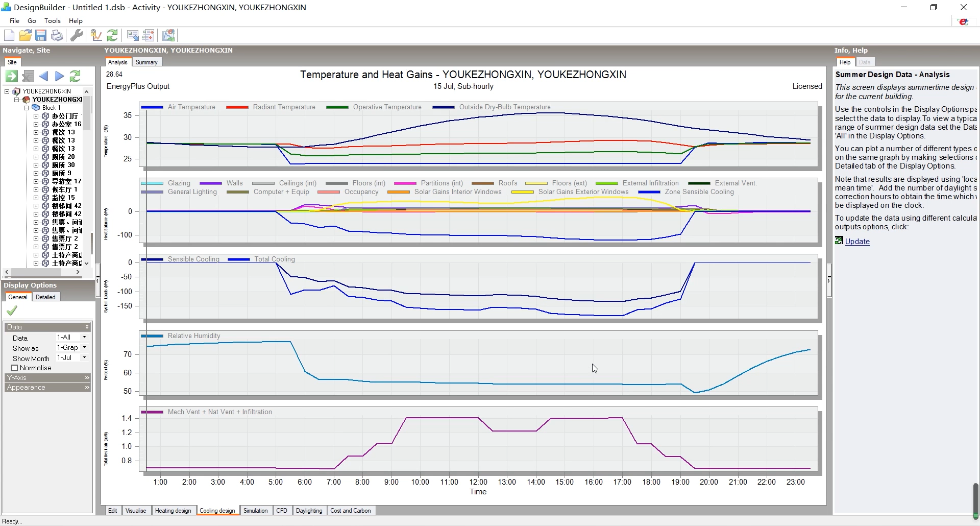The image size is (980, 526).
Task: Click the zone cube icon beside 导游室 17
Action: click(45, 181)
